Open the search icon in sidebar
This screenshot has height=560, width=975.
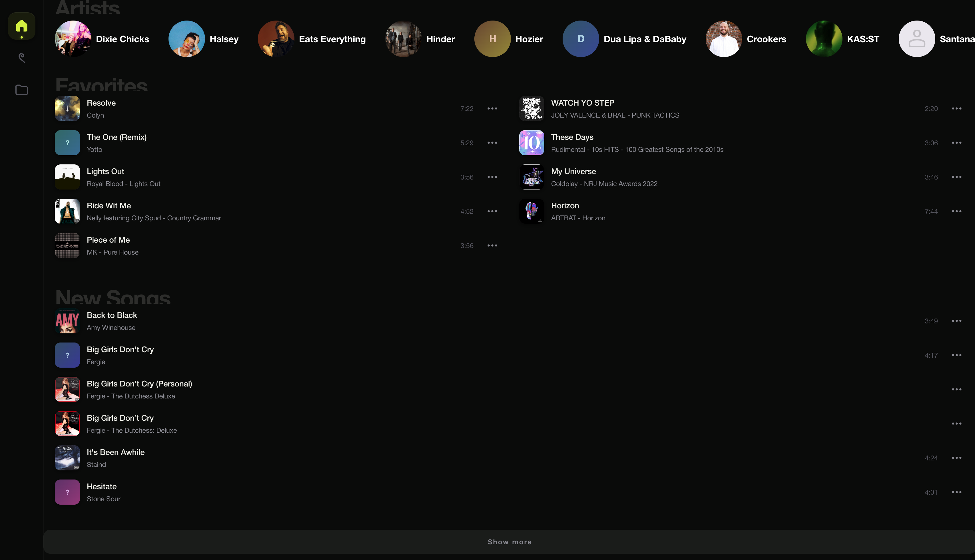21,58
